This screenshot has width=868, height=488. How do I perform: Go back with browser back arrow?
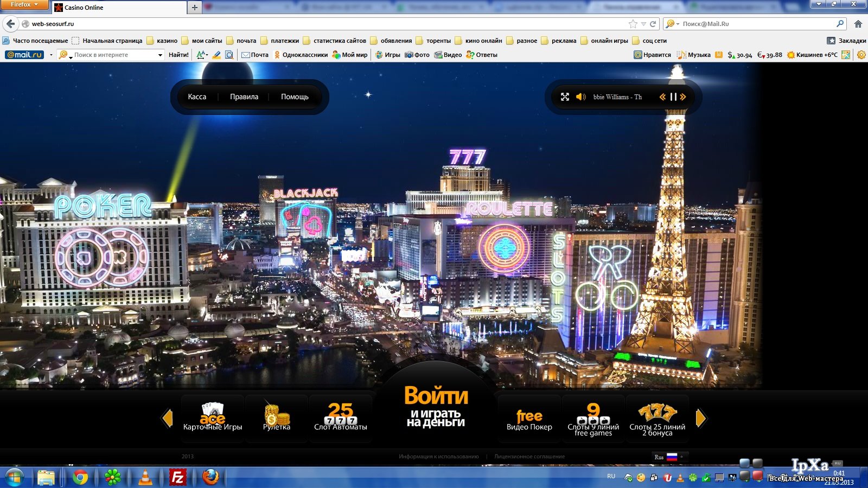point(11,24)
